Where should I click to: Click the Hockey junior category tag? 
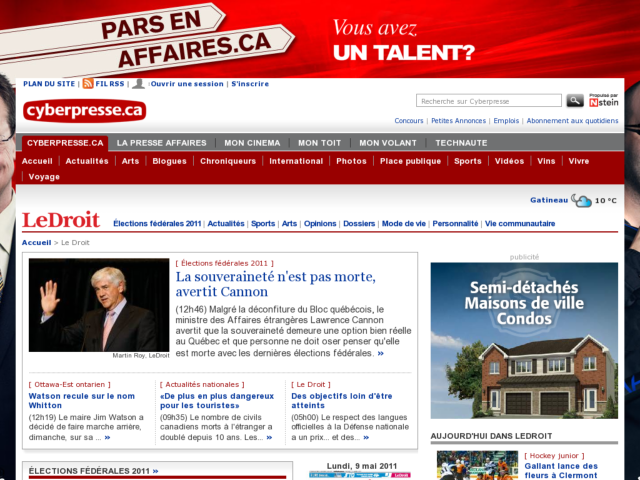(554, 456)
